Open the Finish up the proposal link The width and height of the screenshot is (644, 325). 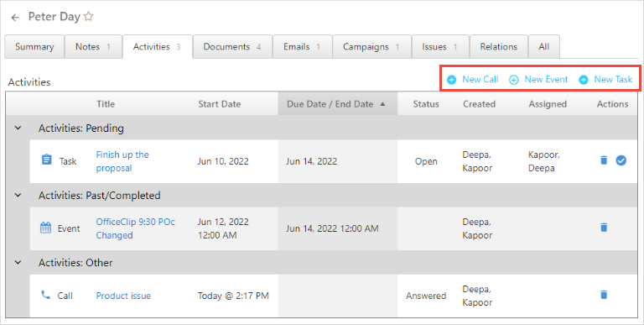click(x=122, y=161)
